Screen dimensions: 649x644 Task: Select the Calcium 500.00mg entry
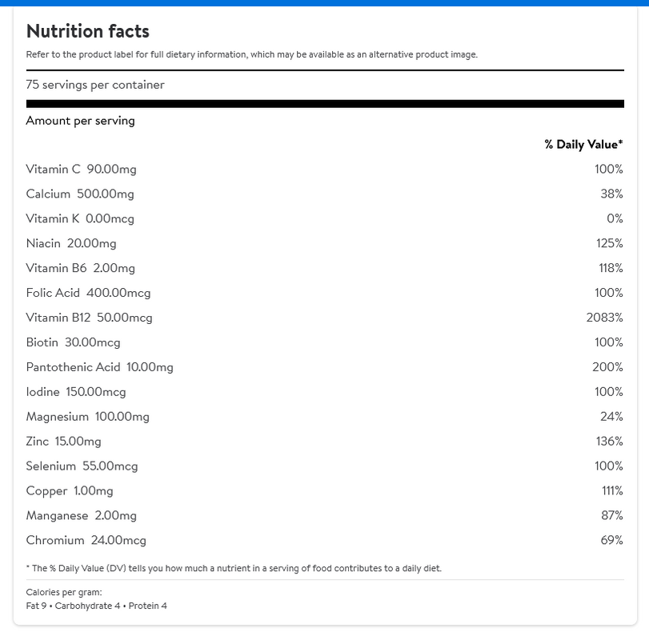point(325,194)
